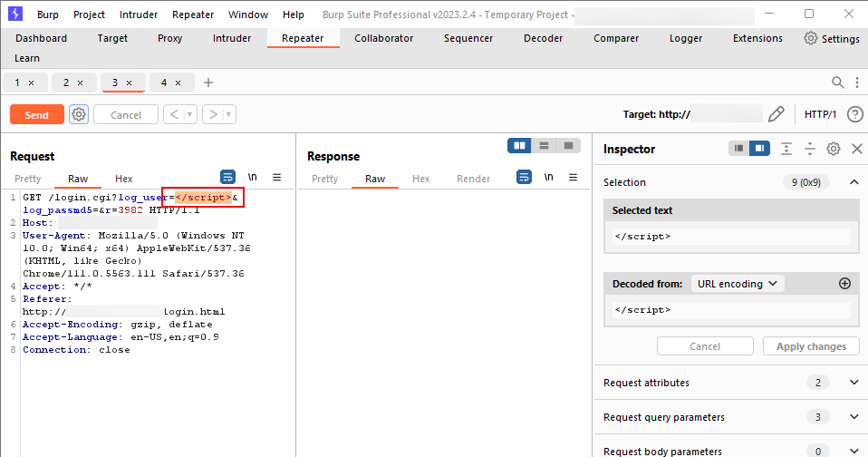Dock Inspector layout right toggle
This screenshot has width=868, height=457.
[x=759, y=149]
